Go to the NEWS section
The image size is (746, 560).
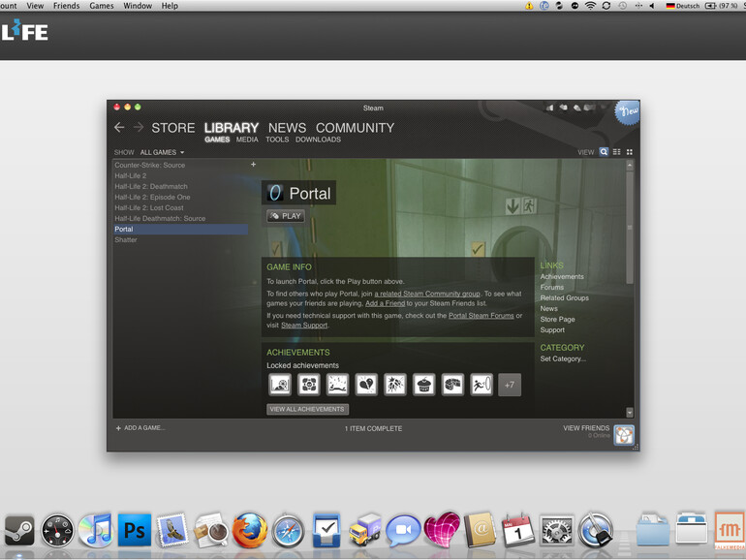point(287,128)
